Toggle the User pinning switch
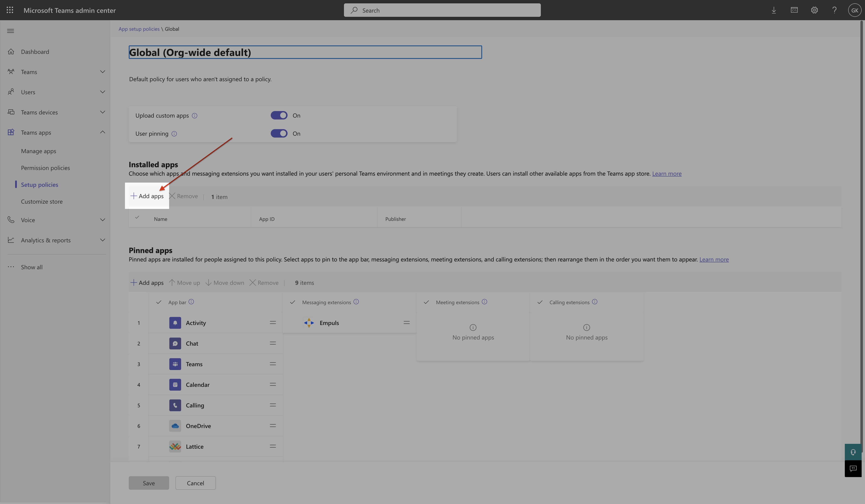The width and height of the screenshot is (865, 504). [x=279, y=134]
